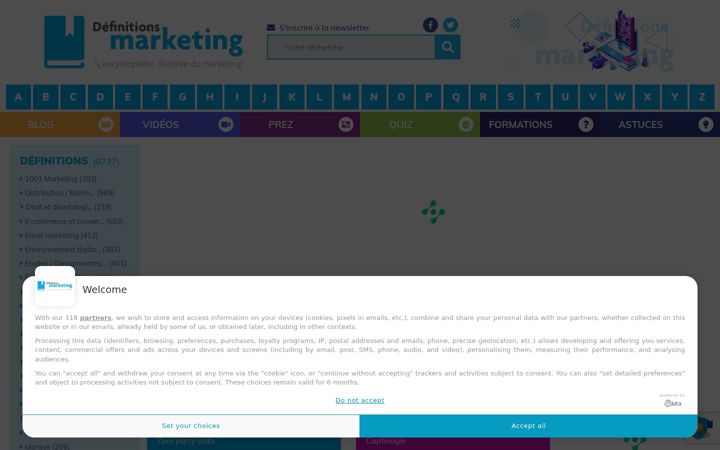Click DÉFINITIONS sidebar heading
Image resolution: width=720 pixels, height=450 pixels.
point(54,161)
